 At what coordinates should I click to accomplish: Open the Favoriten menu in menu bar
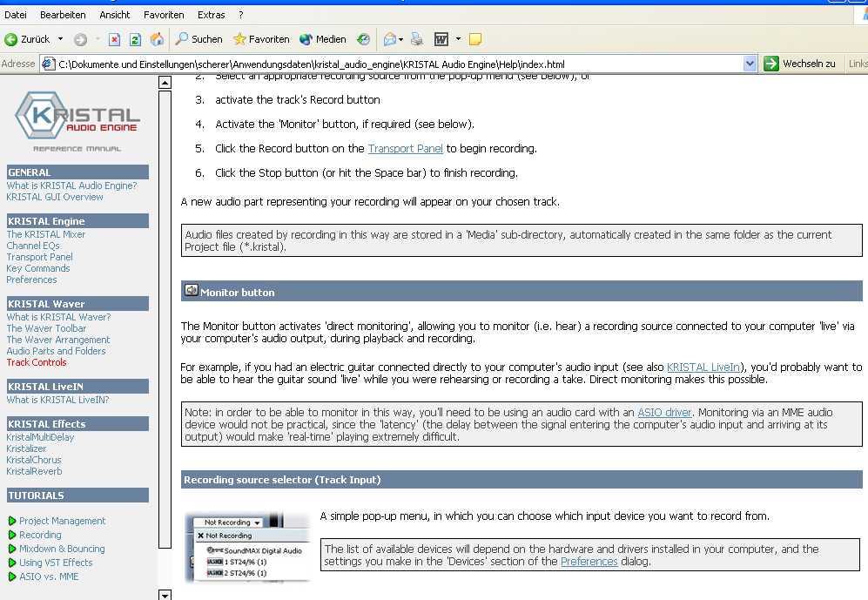pos(164,15)
